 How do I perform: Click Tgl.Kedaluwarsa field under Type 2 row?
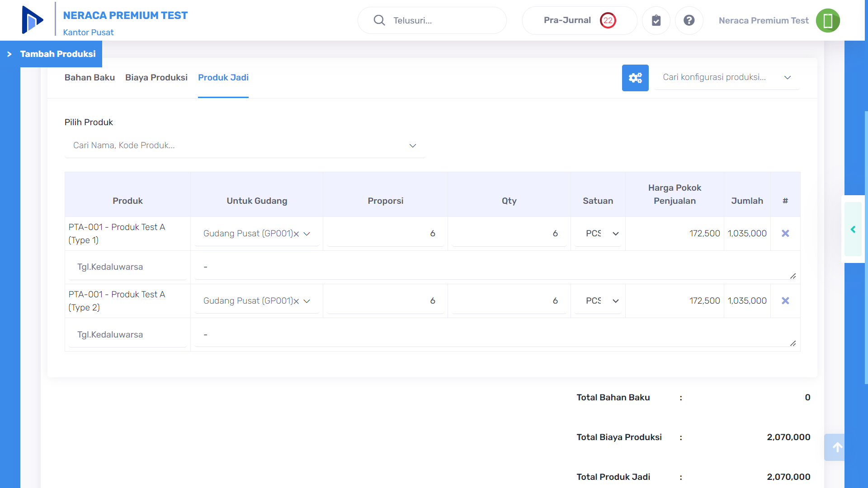point(127,335)
